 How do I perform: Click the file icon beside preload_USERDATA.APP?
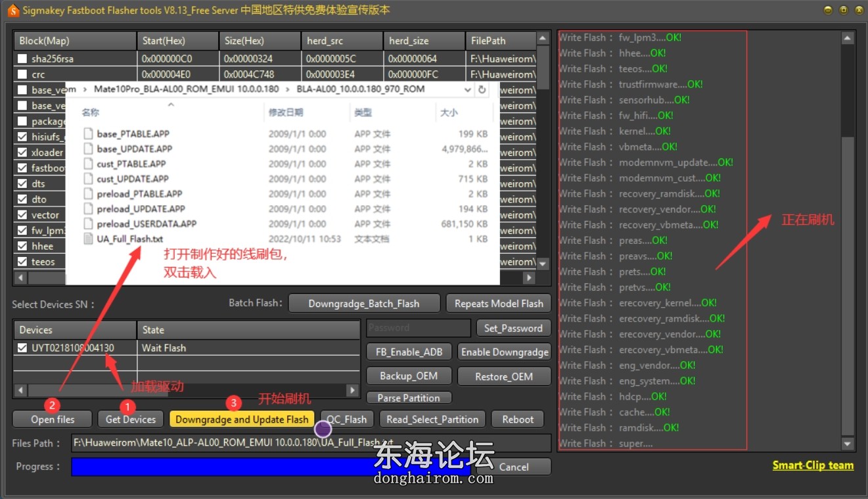pos(89,224)
